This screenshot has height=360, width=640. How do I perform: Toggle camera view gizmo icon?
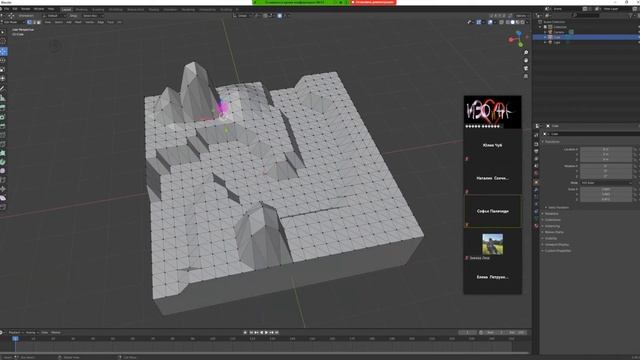point(526,68)
